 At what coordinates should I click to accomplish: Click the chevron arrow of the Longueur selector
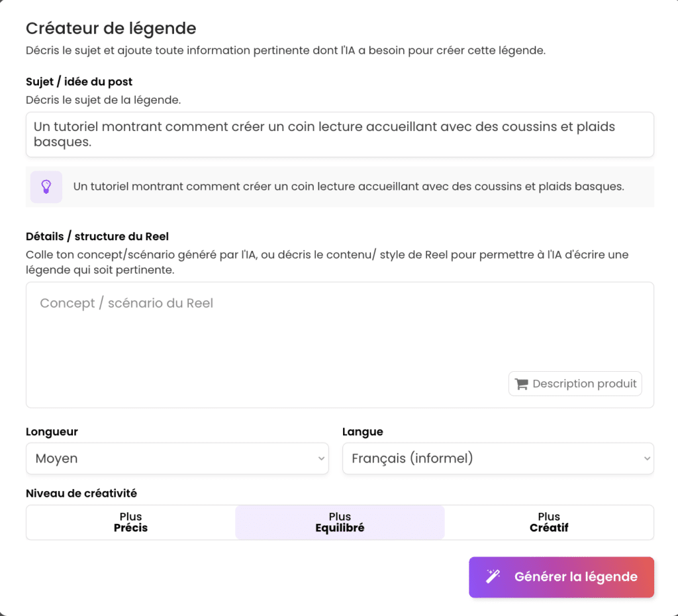click(x=321, y=459)
